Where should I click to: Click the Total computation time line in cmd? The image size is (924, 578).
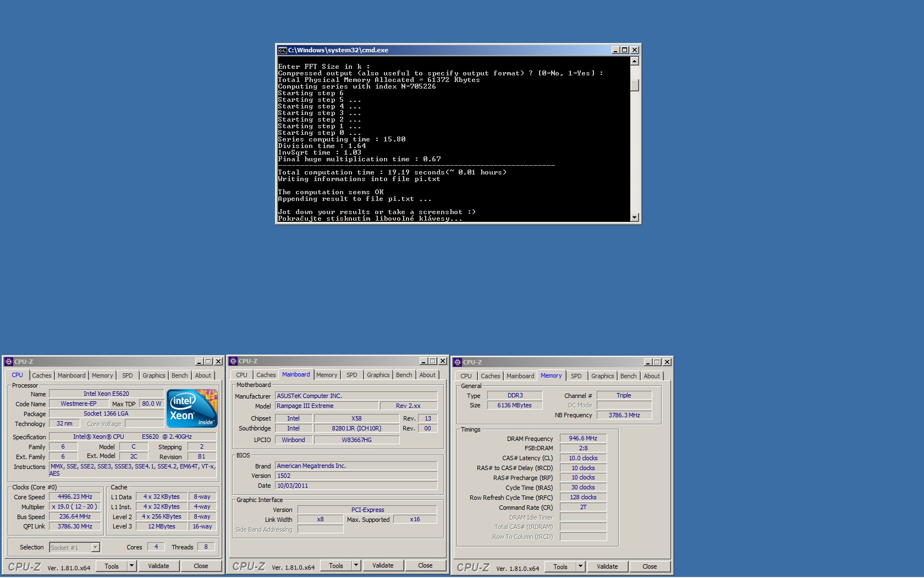(392, 172)
